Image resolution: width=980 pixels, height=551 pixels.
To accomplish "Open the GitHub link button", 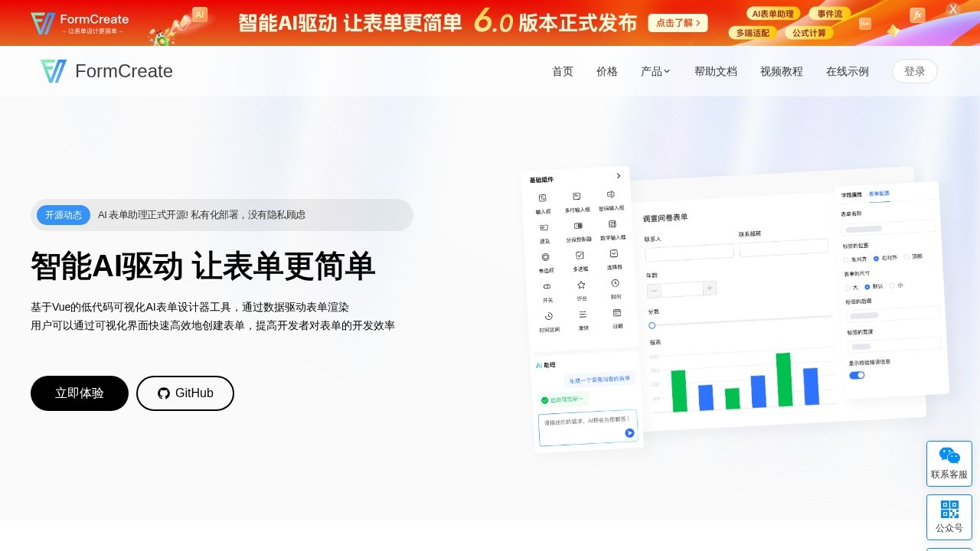I will (185, 393).
